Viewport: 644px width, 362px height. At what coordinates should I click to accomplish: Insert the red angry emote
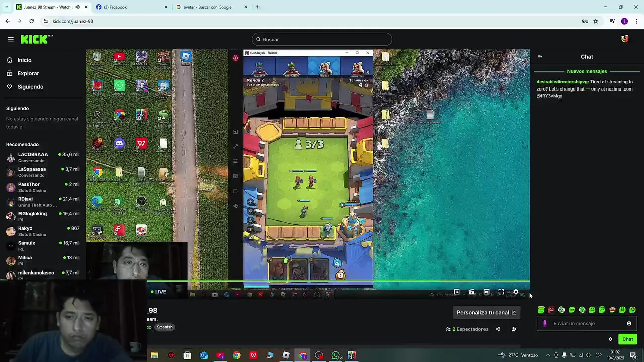pyautogui.click(x=551, y=310)
